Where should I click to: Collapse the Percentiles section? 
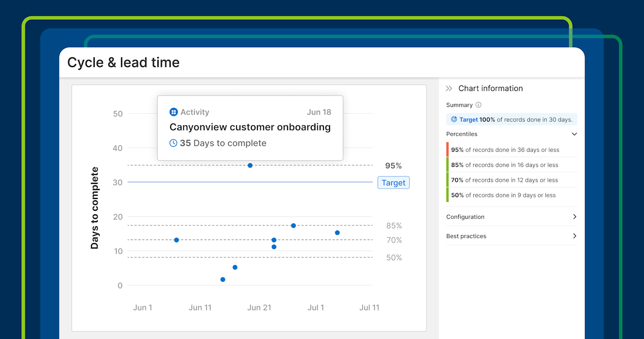(574, 134)
